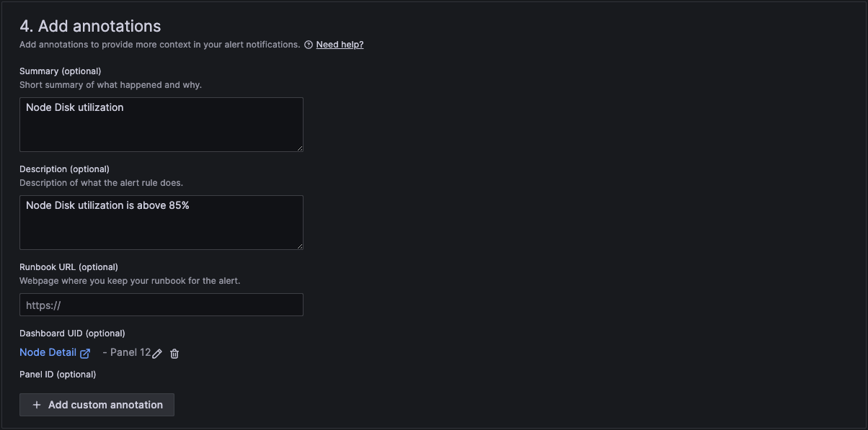The width and height of the screenshot is (868, 430).
Task: Click into the Runbook URL field
Action: point(161,305)
